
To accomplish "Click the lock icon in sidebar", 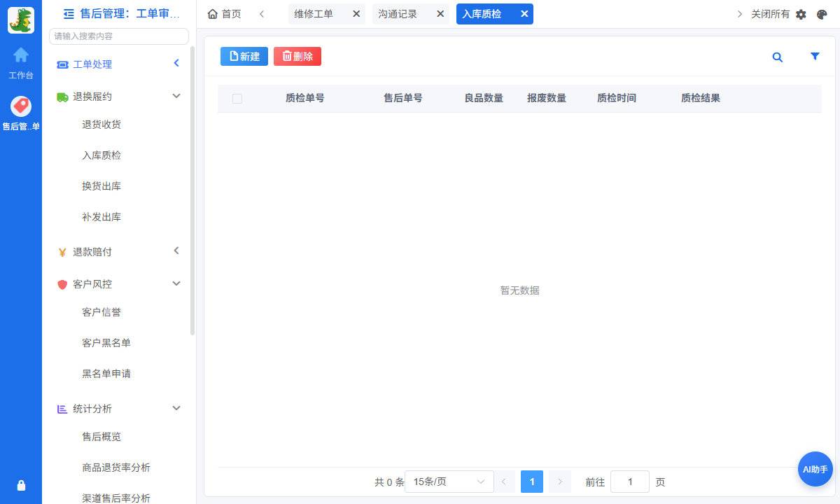I will pos(21,485).
